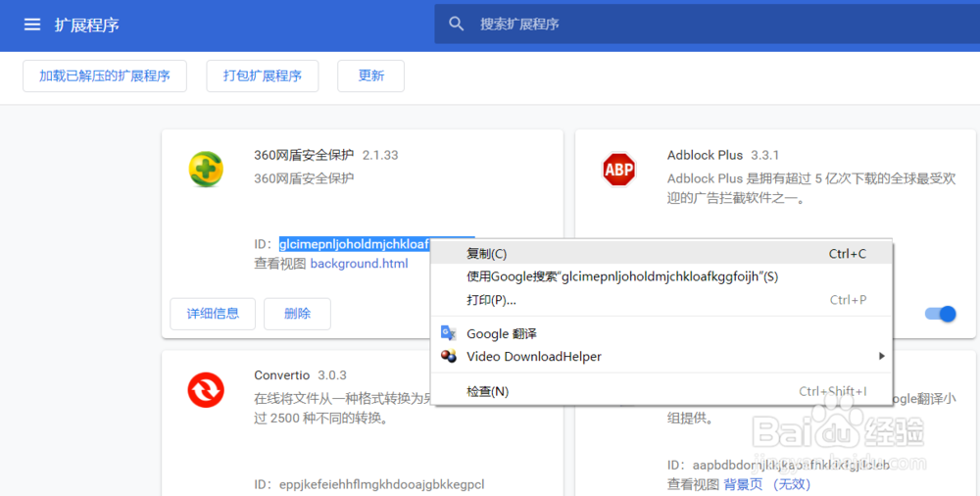Choose 检查(N) from the context menu

pyautogui.click(x=662, y=391)
